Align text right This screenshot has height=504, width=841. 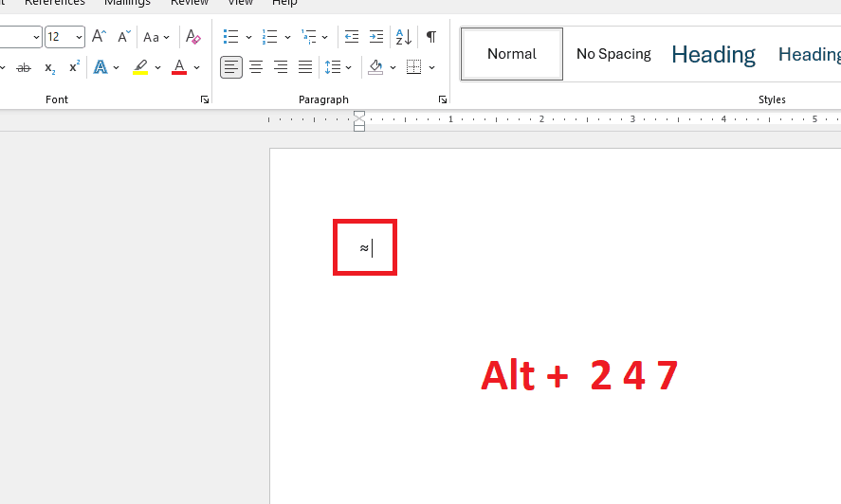(281, 67)
